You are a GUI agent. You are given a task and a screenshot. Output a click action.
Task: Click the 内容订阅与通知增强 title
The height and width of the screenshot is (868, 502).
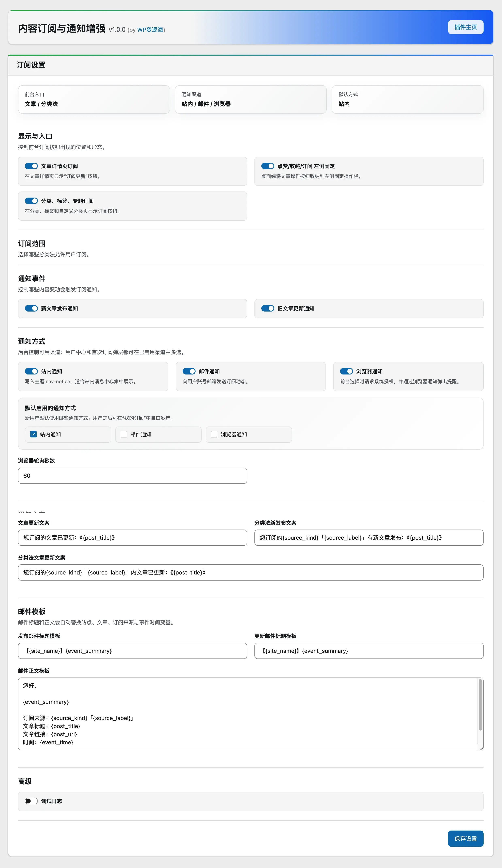point(62,28)
